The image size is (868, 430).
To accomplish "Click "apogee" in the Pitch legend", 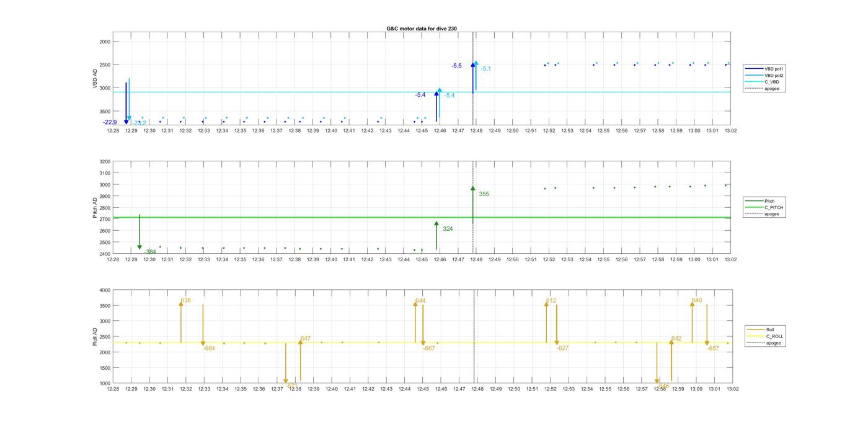I will pos(772,214).
